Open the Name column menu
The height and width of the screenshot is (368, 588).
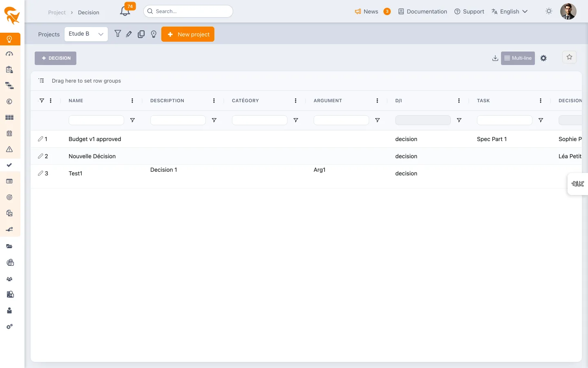(x=132, y=101)
